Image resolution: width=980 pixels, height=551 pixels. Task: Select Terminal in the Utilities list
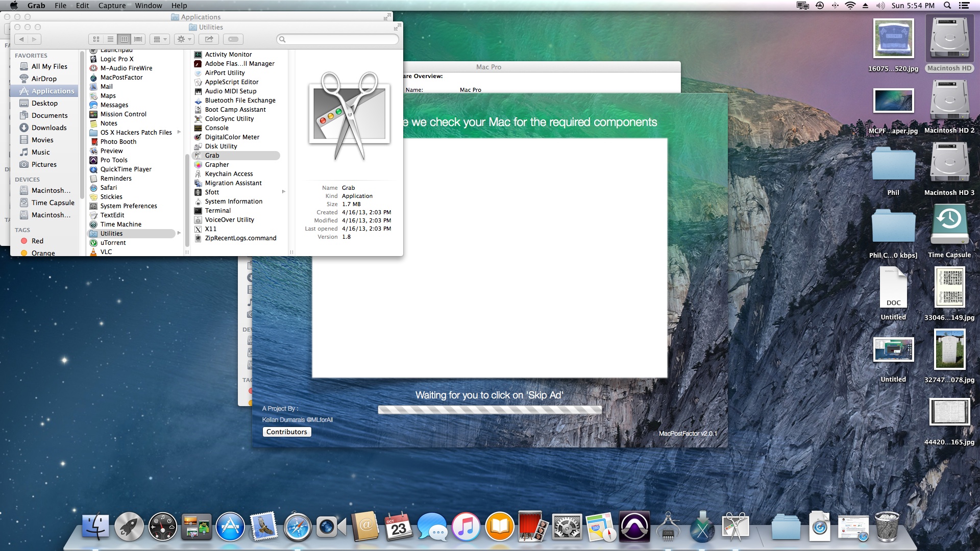(x=217, y=210)
